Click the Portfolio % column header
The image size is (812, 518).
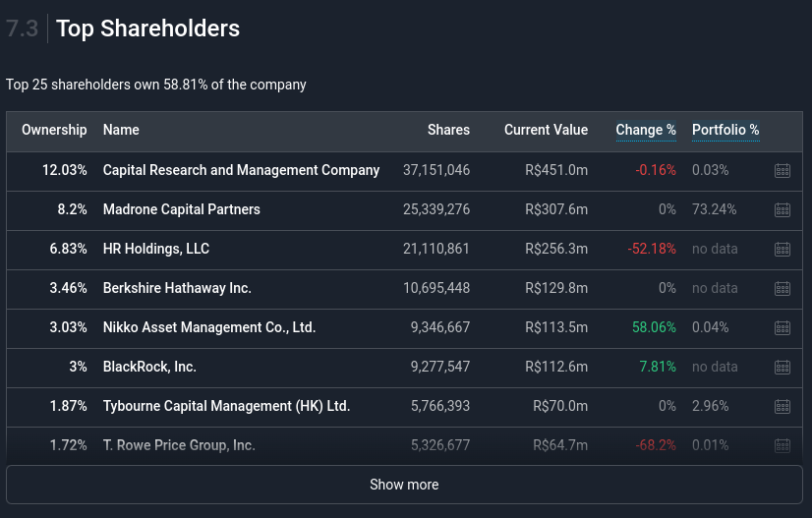725,130
